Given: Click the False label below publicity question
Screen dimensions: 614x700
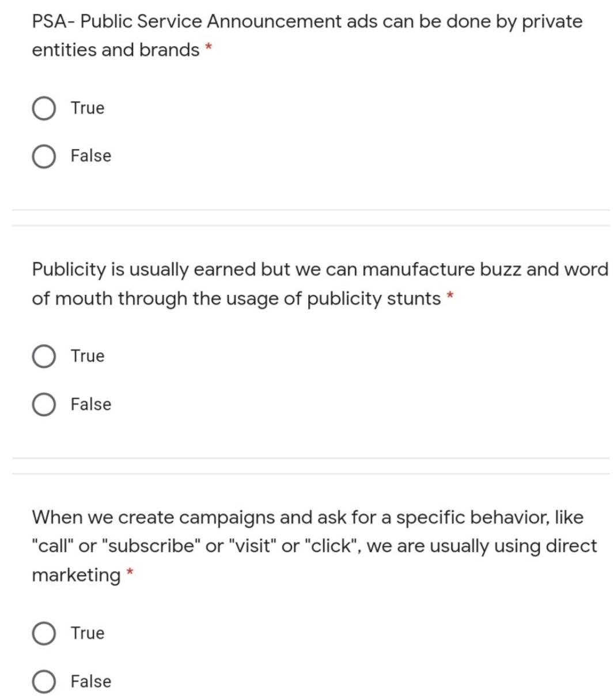Looking at the screenshot, I should click(x=90, y=404).
